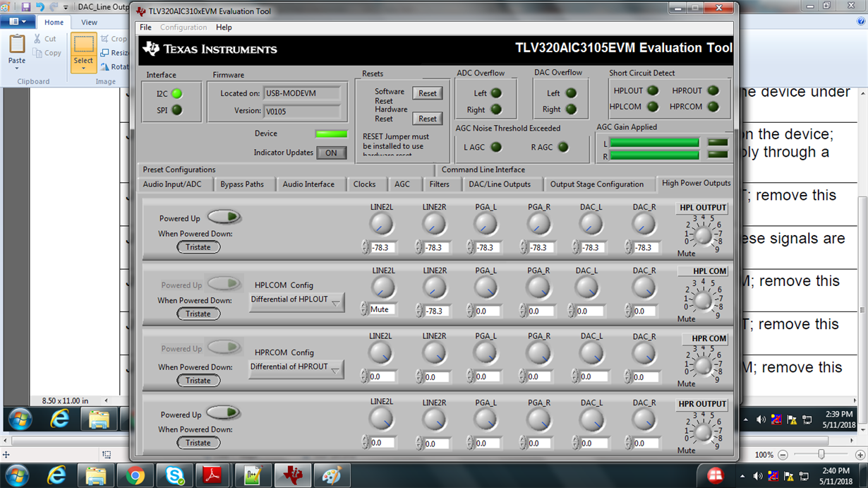Click the Hardware Reset button
868x488 pixels.
tap(428, 119)
